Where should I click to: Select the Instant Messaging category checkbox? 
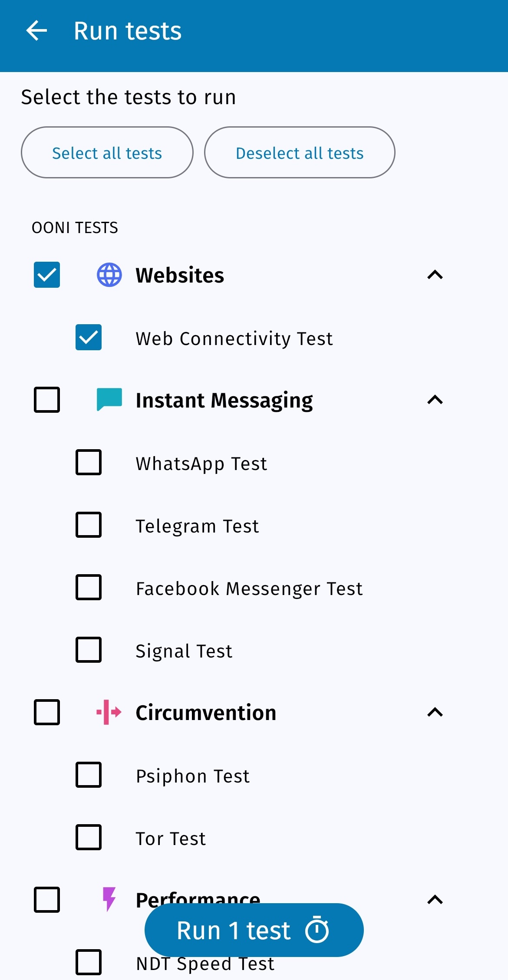click(x=47, y=400)
